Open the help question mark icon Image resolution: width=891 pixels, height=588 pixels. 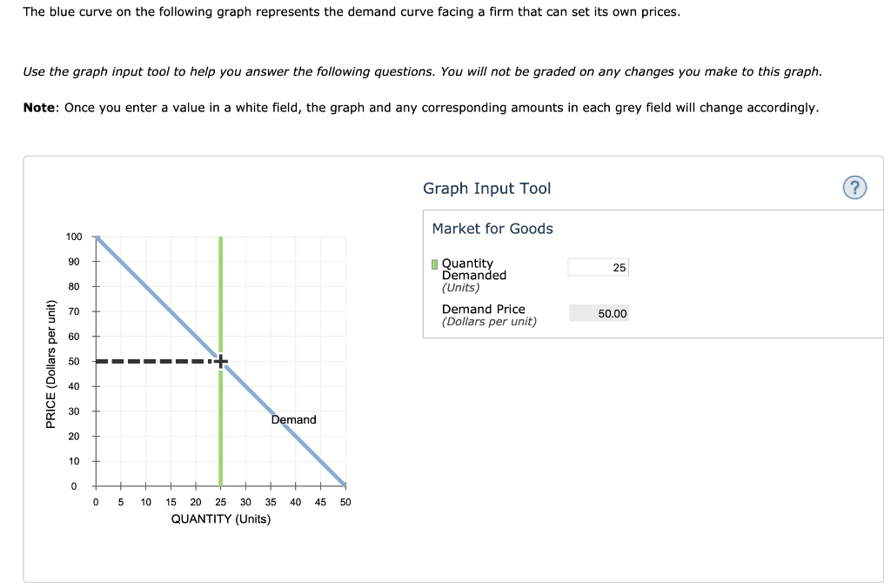854,188
